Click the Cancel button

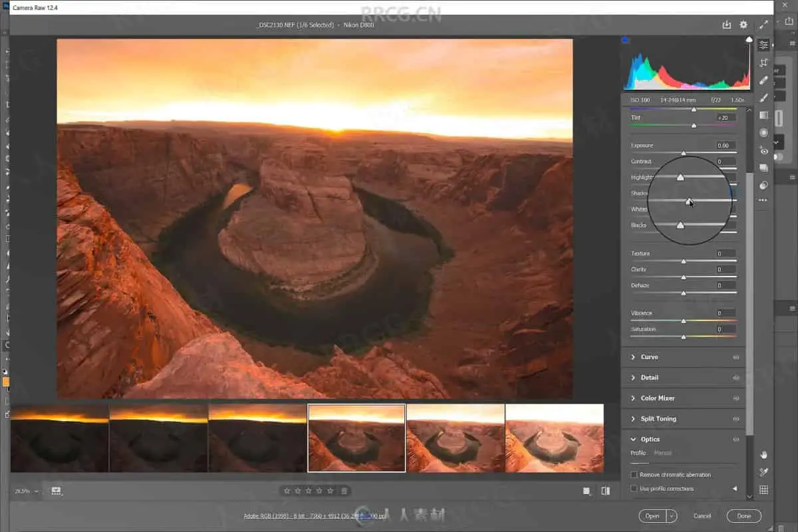[702, 516]
